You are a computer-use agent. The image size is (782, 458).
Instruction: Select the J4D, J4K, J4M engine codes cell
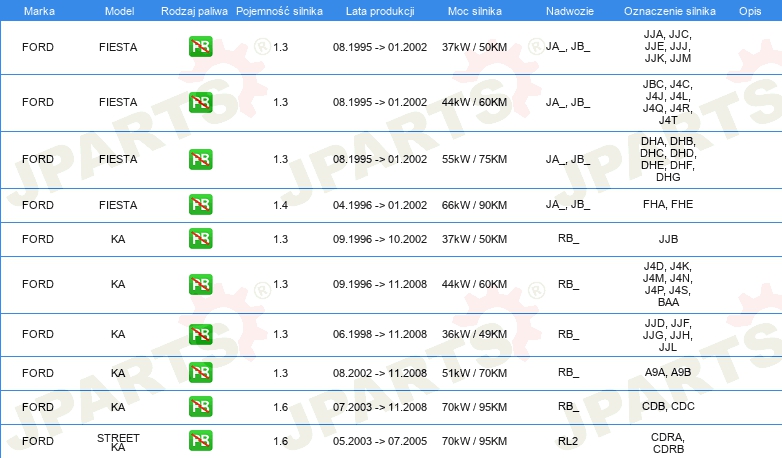click(x=668, y=284)
